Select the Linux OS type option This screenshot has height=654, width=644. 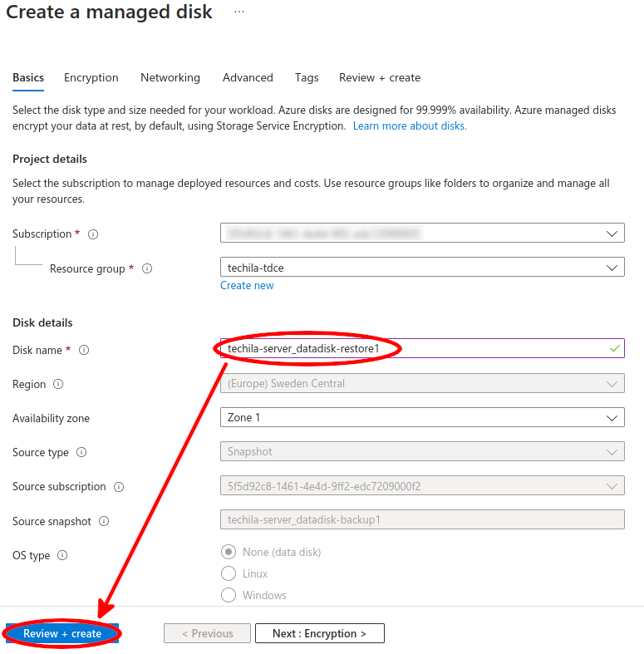[x=229, y=574]
